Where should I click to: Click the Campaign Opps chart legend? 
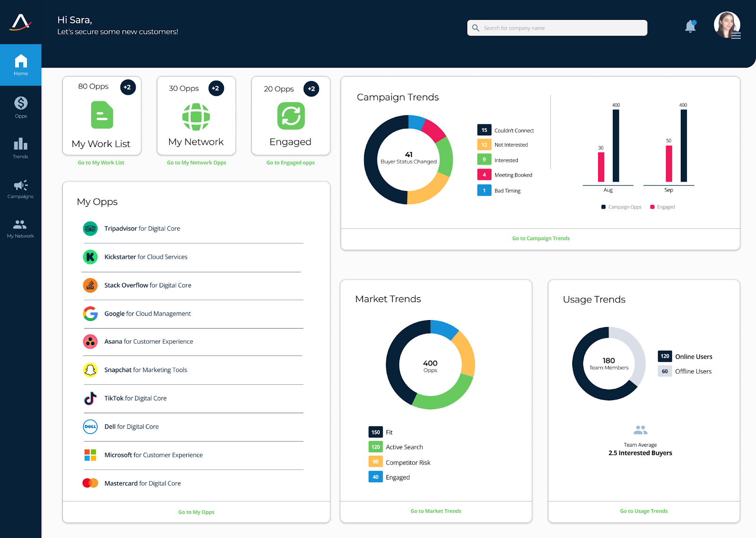(621, 207)
